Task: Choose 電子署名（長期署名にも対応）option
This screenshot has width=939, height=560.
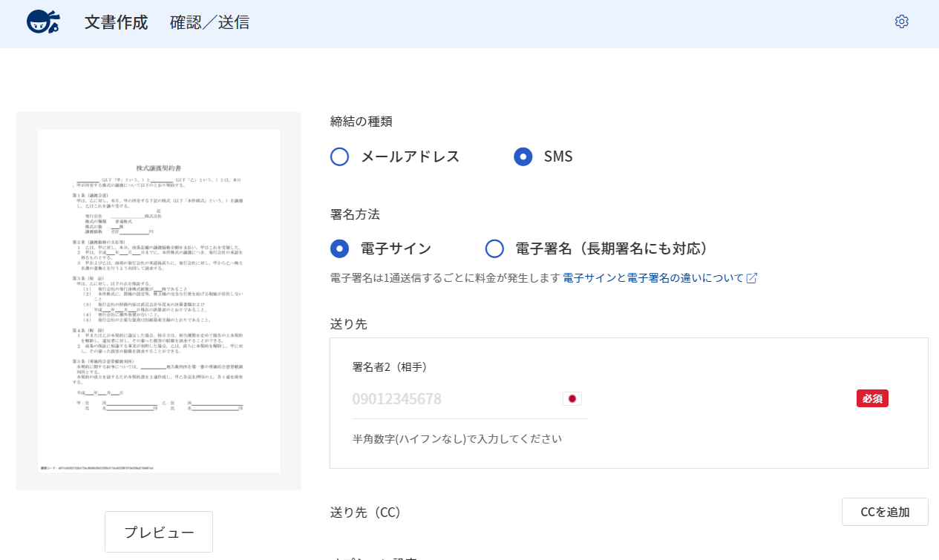Action: 494,248
